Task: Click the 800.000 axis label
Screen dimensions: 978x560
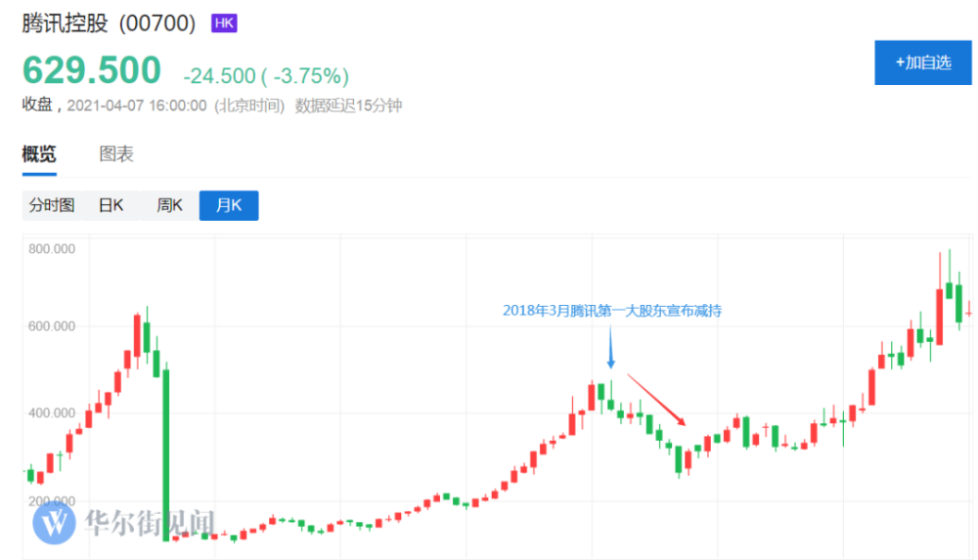Action: [x=52, y=249]
